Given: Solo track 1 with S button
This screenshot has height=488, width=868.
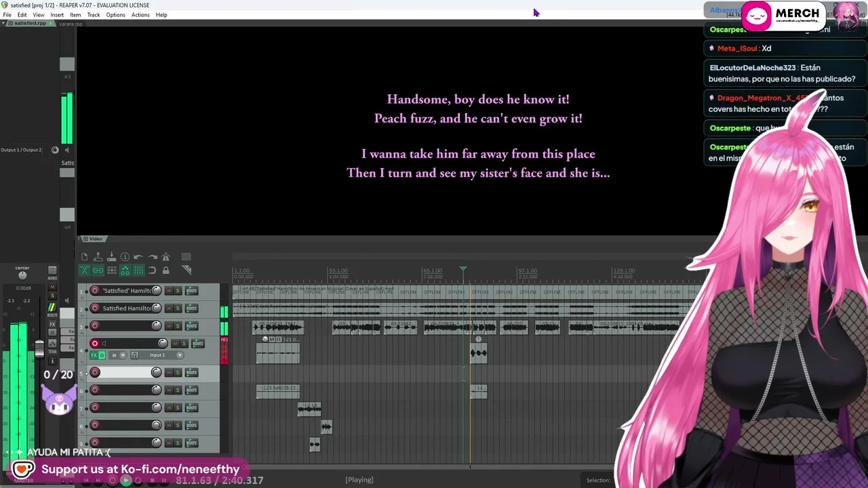Looking at the screenshot, I should click(178, 291).
